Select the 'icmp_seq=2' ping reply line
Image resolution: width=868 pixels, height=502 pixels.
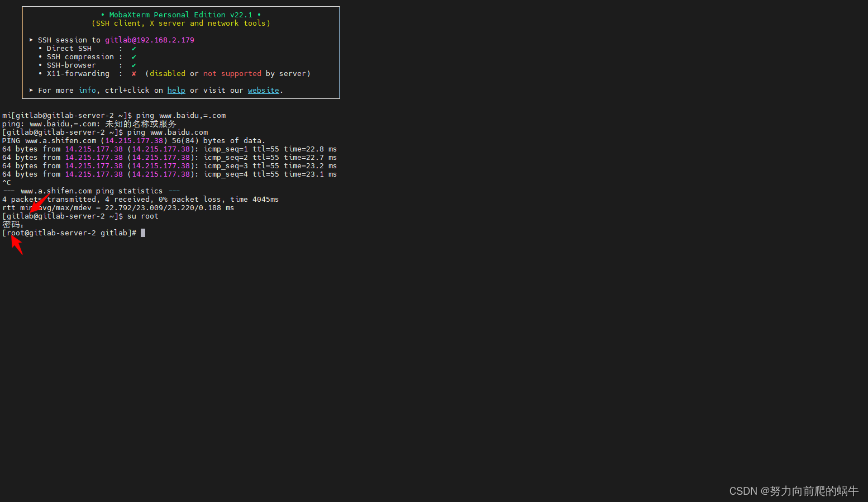(x=169, y=157)
